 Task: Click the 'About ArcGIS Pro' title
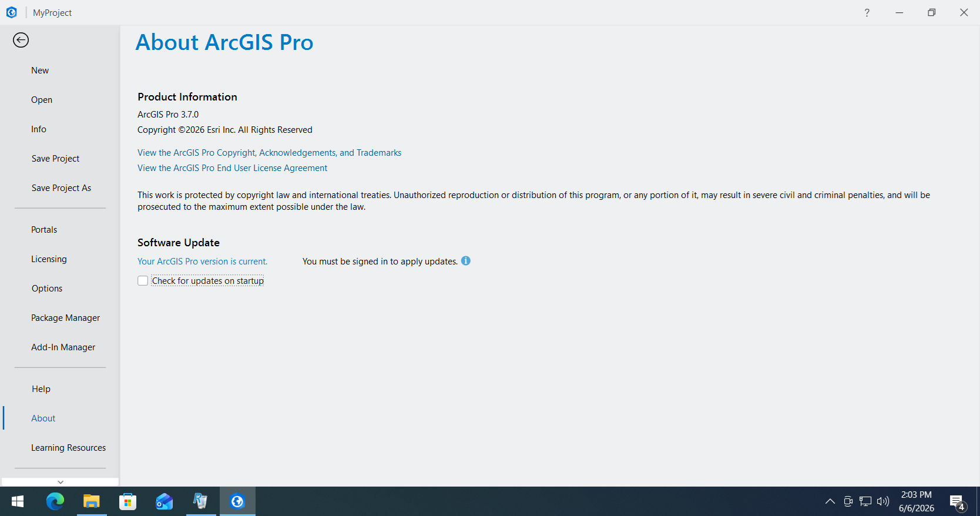[224, 42]
